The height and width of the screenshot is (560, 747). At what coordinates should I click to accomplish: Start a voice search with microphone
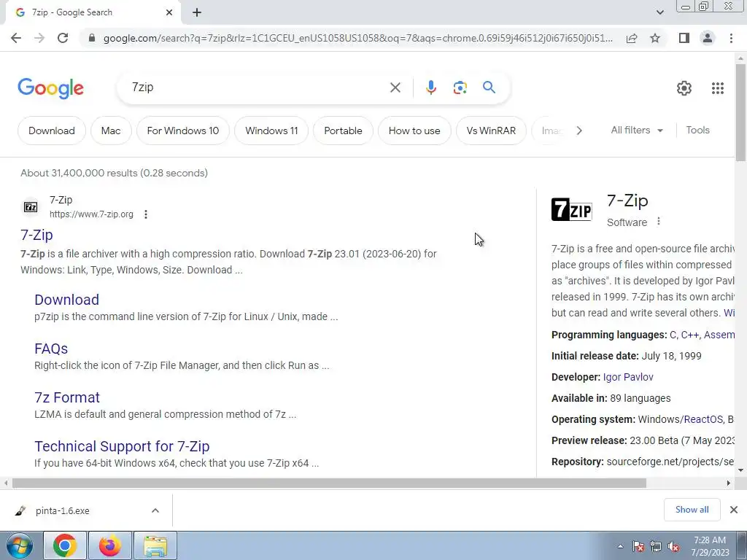coord(430,87)
